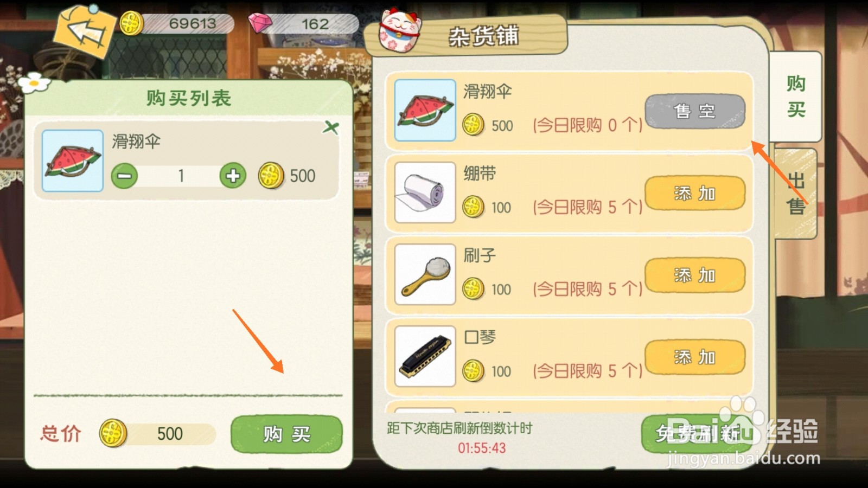This screenshot has width=868, height=488.
Task: Select the 口琴 harmonica item icon
Action: tap(425, 356)
